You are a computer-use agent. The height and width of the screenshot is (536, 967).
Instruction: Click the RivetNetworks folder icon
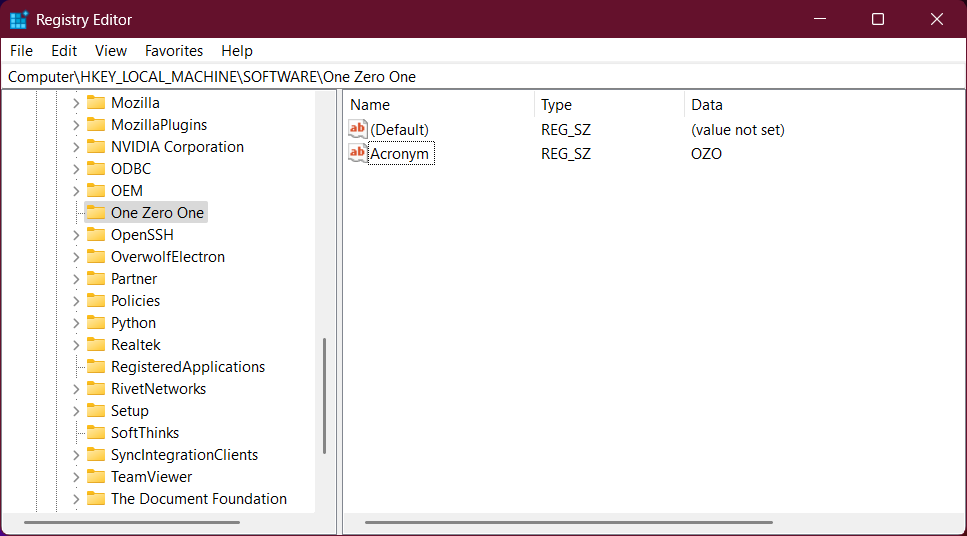[x=96, y=389]
